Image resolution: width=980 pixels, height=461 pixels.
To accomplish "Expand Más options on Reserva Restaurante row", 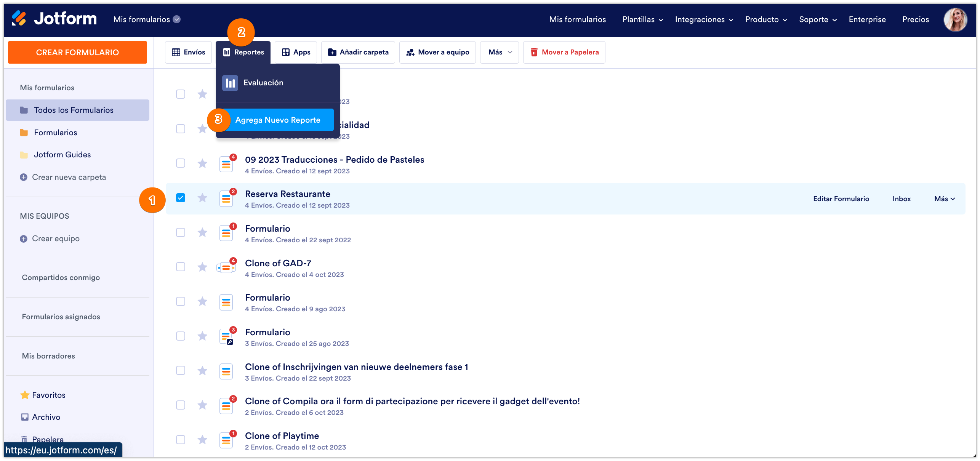I will click(x=945, y=199).
